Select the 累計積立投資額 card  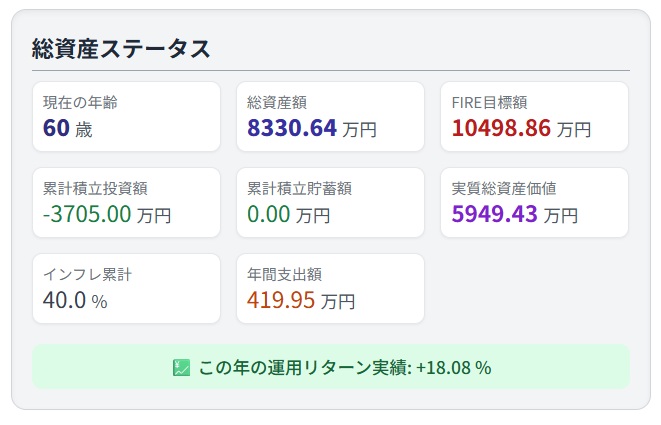126,202
